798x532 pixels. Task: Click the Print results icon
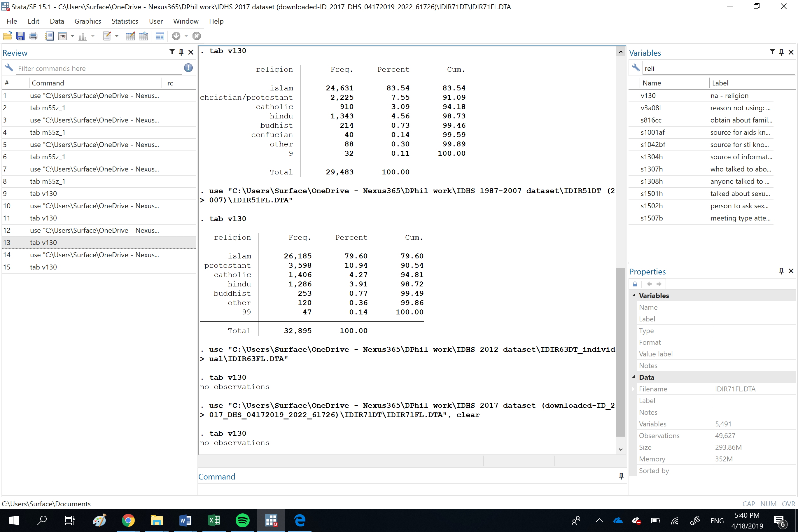tap(33, 36)
